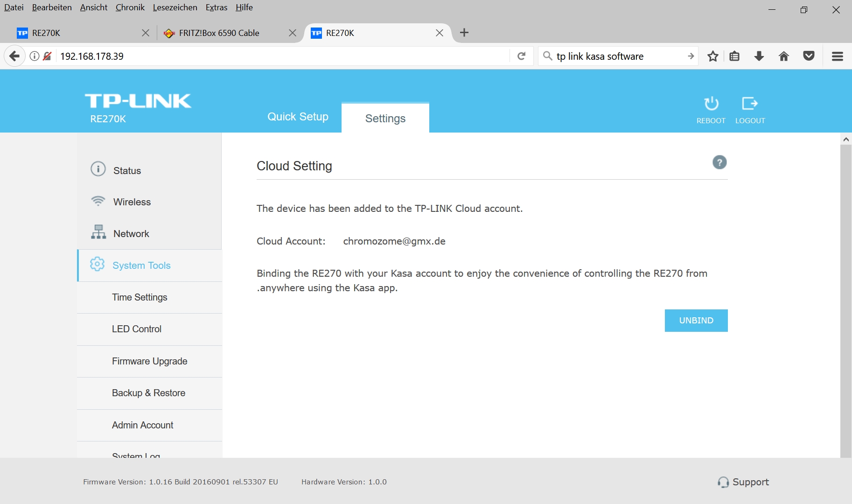
Task: Expand the Network sidebar section
Action: (x=131, y=234)
